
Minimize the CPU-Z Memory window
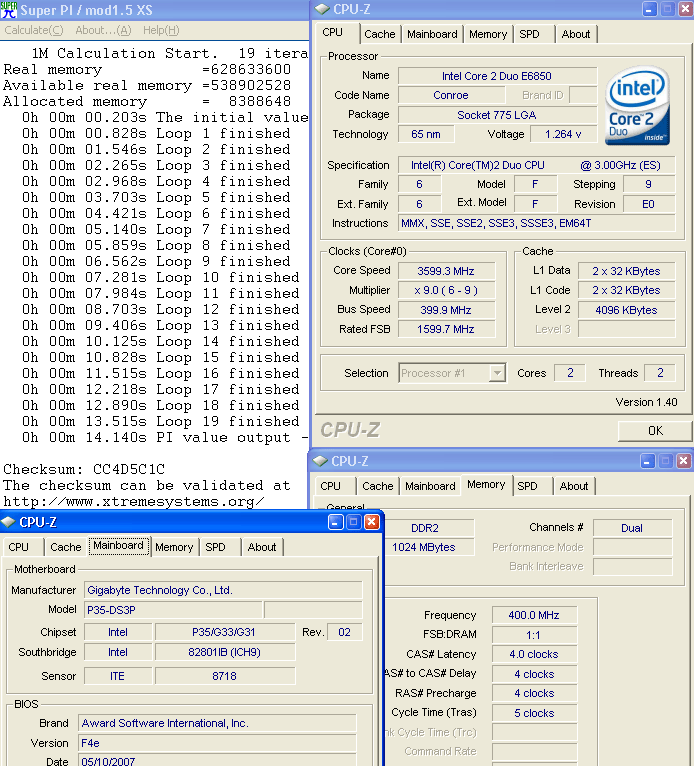coord(647,461)
